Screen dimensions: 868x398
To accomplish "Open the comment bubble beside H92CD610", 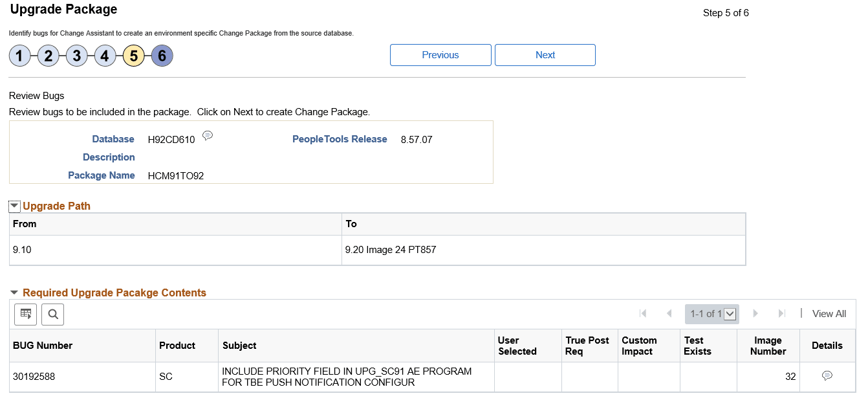I will pos(208,135).
